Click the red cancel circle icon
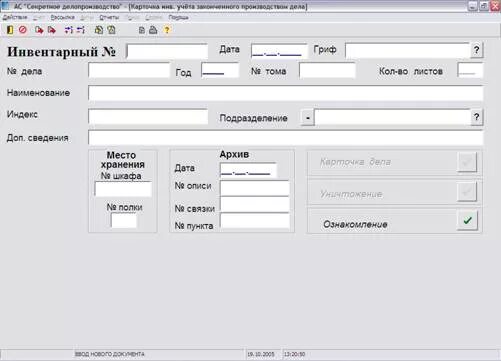Image resolution: width=501 pixels, height=361 pixels. pos(23,30)
